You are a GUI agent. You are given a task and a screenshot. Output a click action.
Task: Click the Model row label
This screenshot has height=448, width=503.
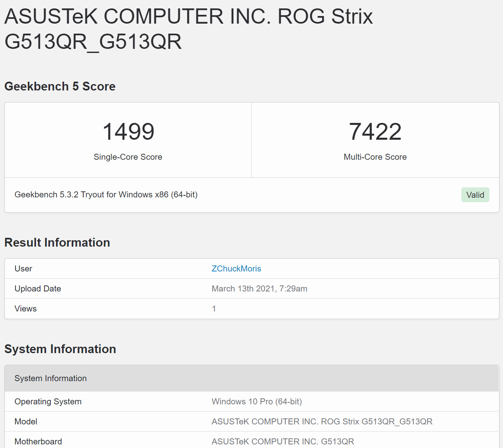(26, 422)
